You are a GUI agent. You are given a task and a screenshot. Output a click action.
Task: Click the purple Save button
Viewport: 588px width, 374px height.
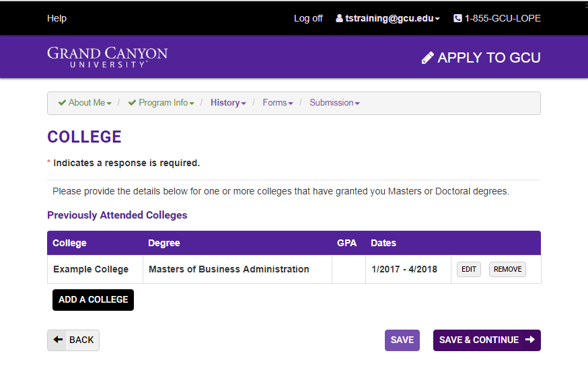point(402,340)
